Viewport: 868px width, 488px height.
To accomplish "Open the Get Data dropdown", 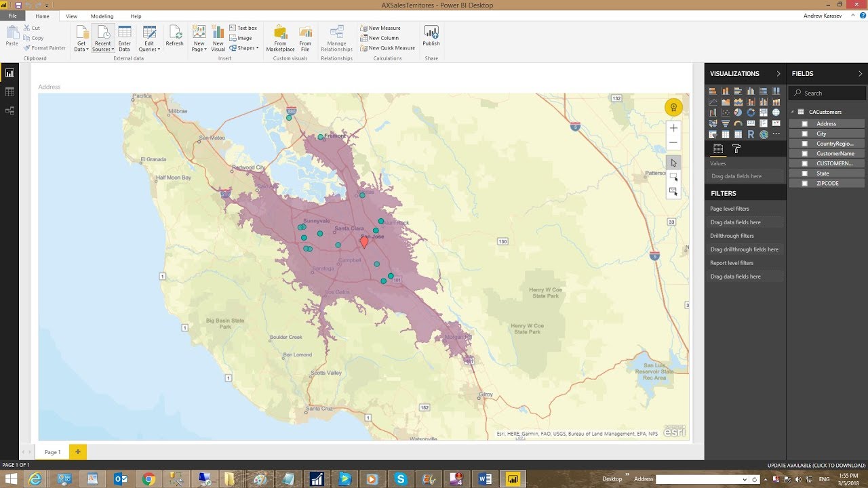I will (x=81, y=39).
